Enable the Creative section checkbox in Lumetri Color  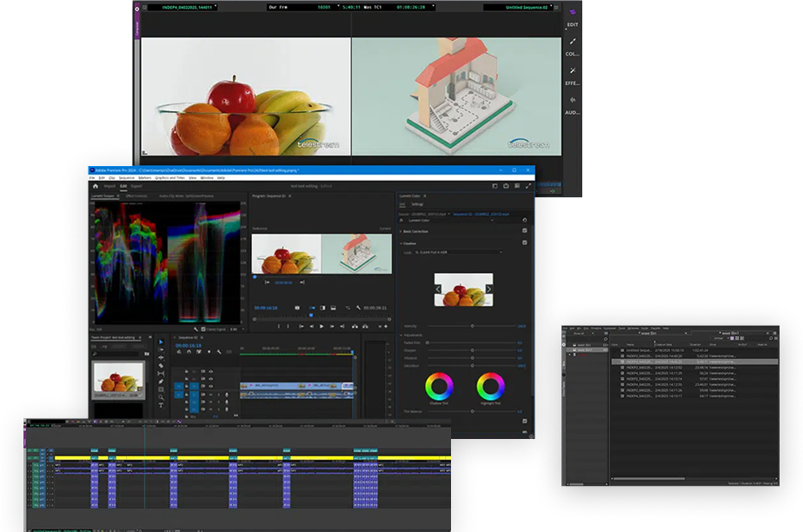pos(525,243)
